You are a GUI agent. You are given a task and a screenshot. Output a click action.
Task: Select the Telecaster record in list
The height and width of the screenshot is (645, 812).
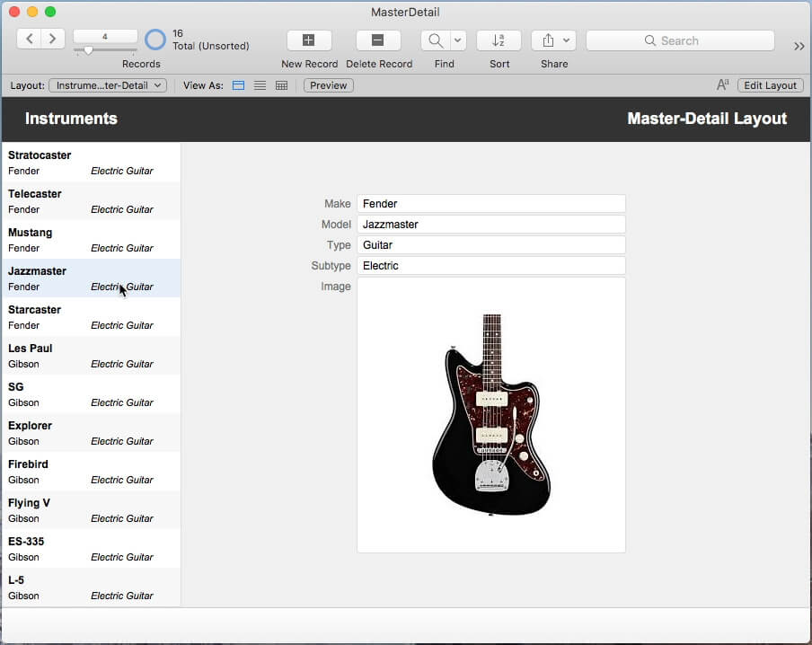(91, 201)
